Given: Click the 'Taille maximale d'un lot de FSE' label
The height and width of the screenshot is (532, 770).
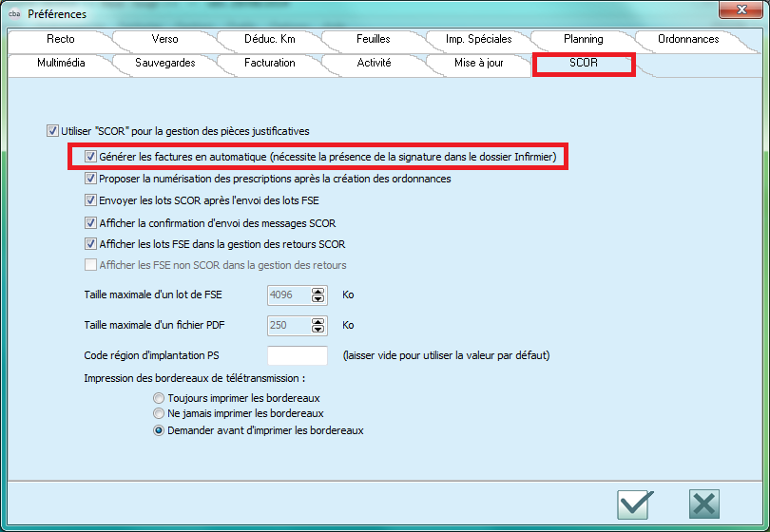Looking at the screenshot, I should (153, 294).
